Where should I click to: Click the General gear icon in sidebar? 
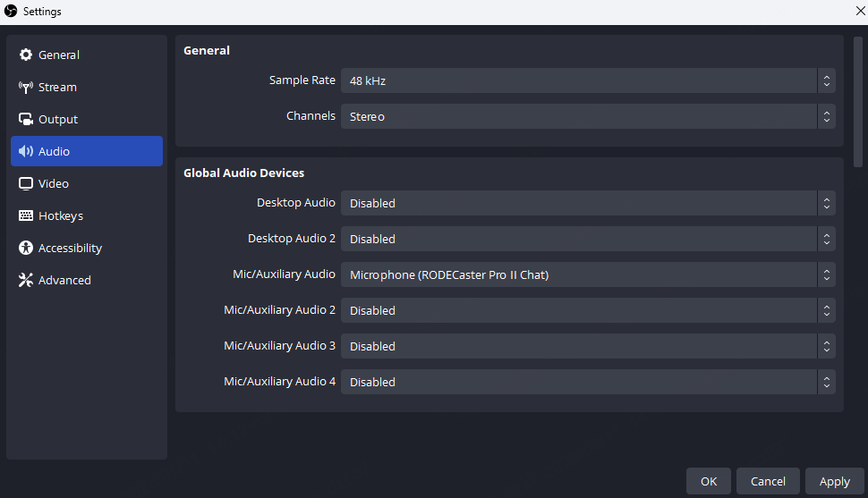(25, 55)
